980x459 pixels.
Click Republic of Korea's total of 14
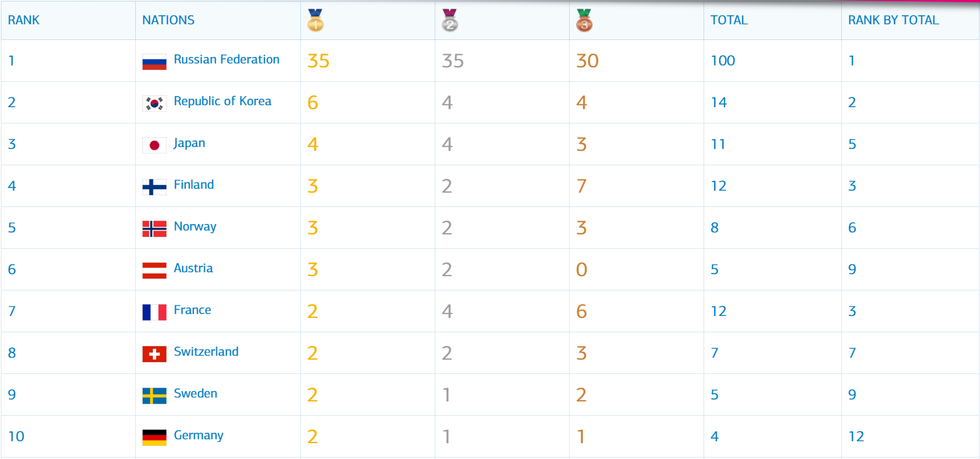(722, 103)
